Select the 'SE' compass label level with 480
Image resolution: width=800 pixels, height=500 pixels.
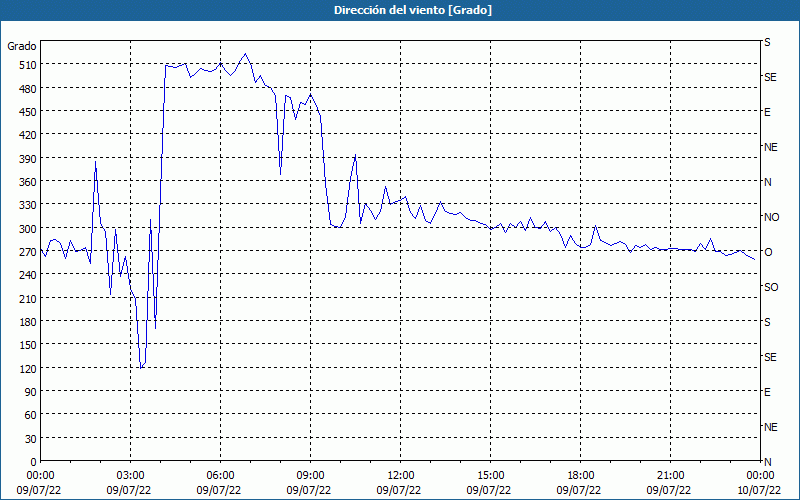(770, 77)
